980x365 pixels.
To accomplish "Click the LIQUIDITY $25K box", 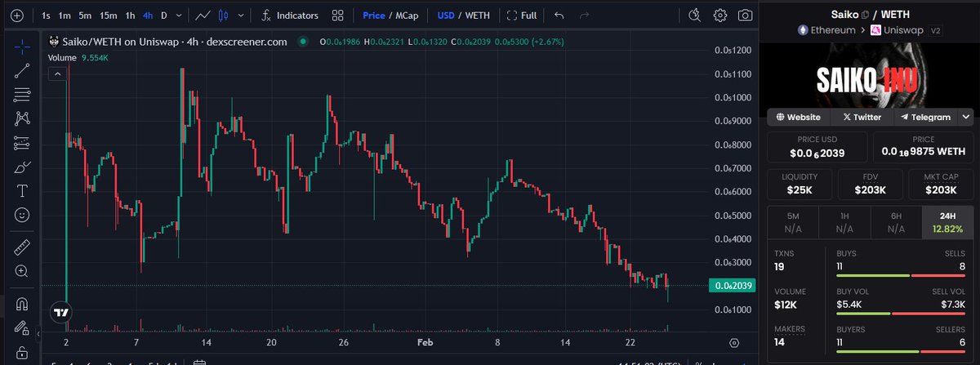I will [800, 184].
